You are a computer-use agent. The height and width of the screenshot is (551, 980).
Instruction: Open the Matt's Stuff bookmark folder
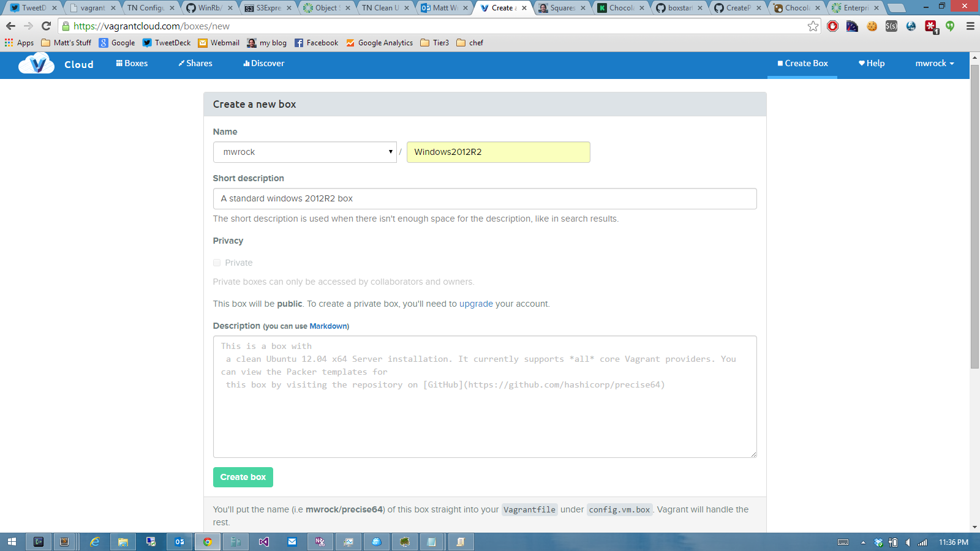click(66, 43)
